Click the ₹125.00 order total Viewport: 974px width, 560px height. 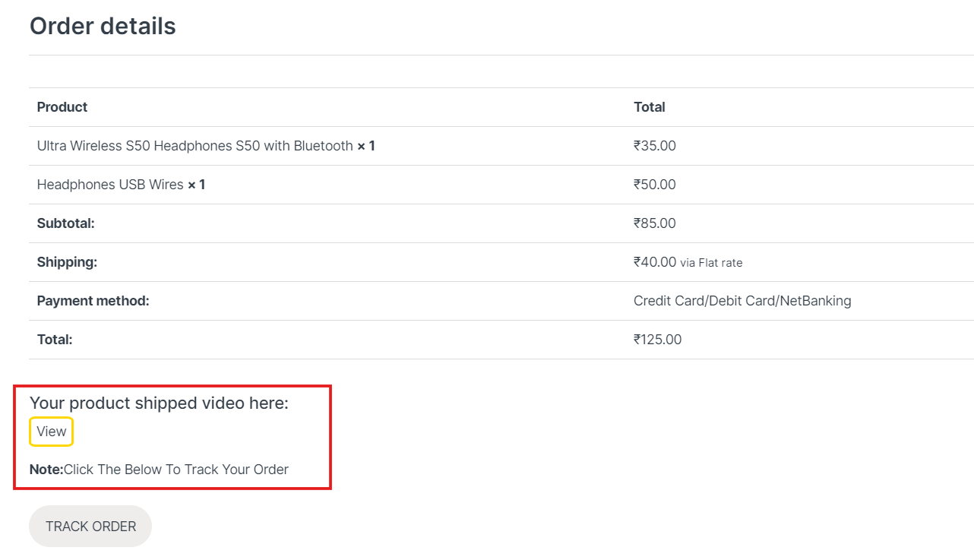tap(658, 340)
